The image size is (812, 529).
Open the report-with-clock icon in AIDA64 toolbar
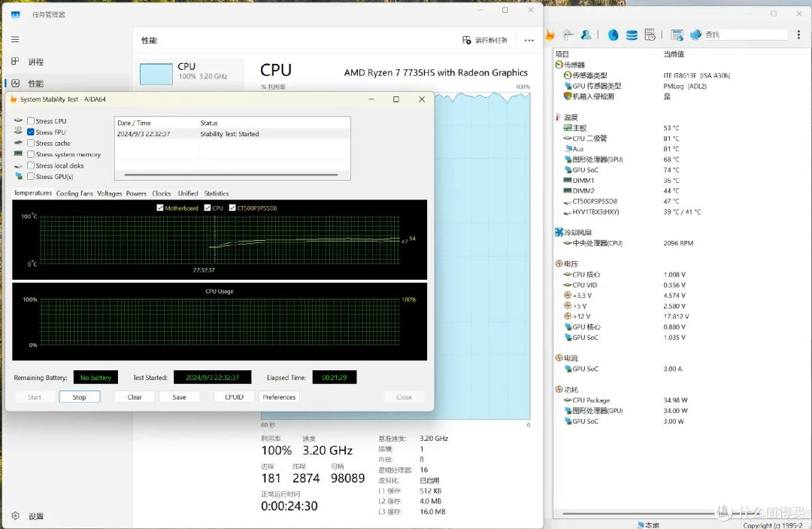(x=650, y=35)
